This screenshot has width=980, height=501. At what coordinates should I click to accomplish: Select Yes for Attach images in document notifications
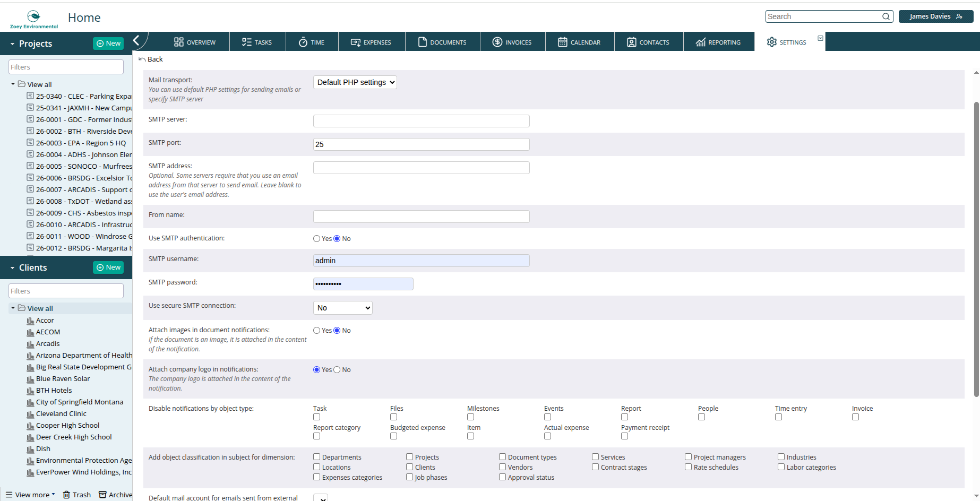coord(316,331)
